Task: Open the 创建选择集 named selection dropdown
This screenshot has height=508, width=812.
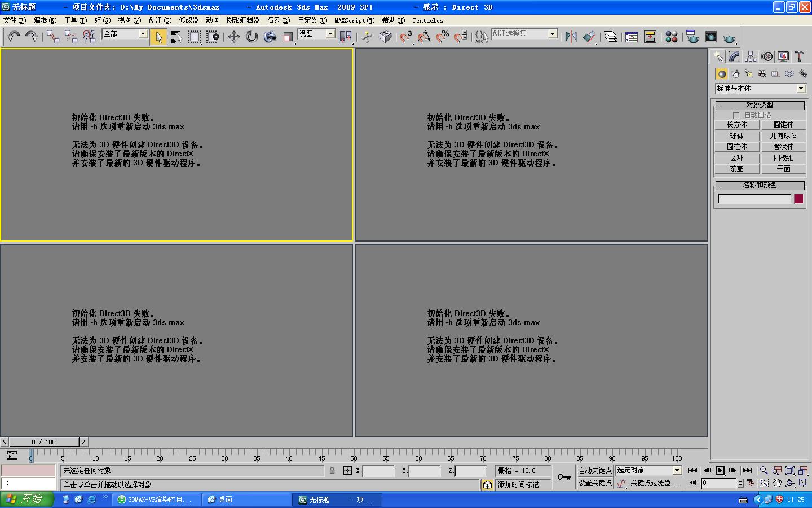Action: 524,34
